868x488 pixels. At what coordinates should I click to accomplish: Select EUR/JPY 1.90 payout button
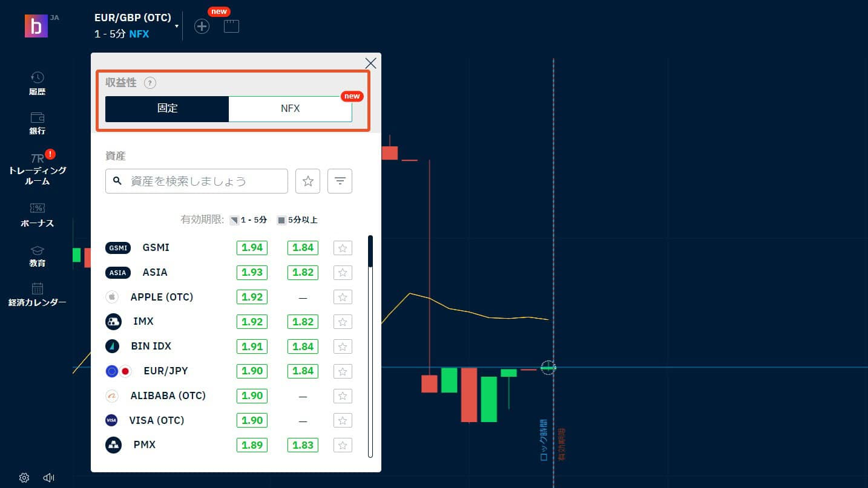(252, 371)
